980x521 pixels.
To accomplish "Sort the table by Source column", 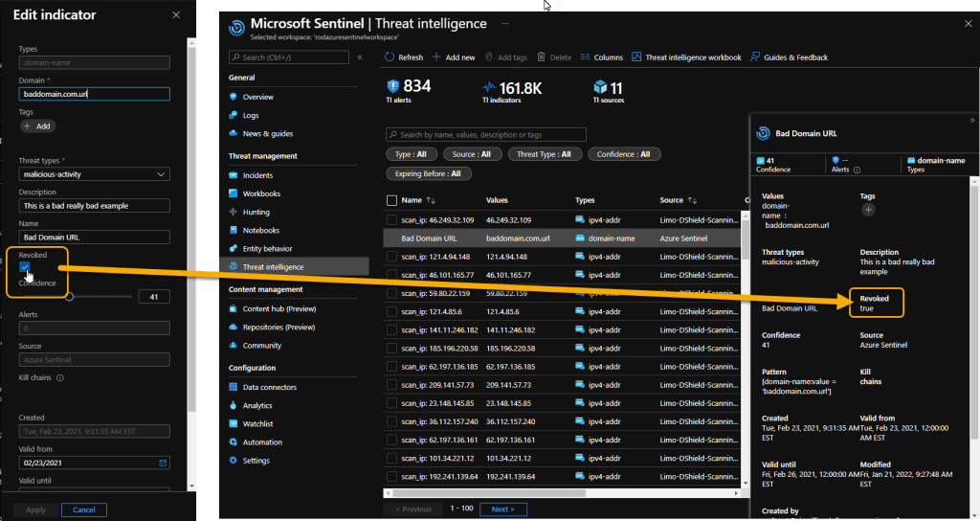I will point(692,200).
